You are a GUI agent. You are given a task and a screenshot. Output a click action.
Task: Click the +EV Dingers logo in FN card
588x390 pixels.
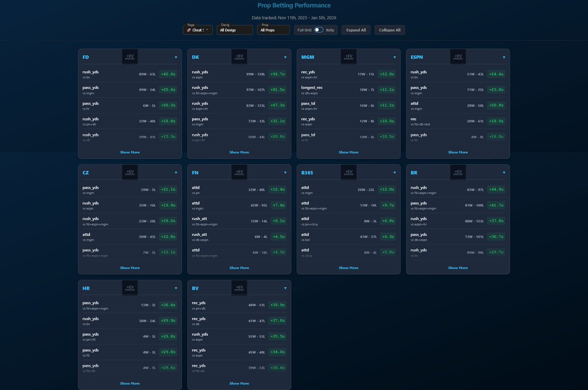pyautogui.click(x=239, y=173)
